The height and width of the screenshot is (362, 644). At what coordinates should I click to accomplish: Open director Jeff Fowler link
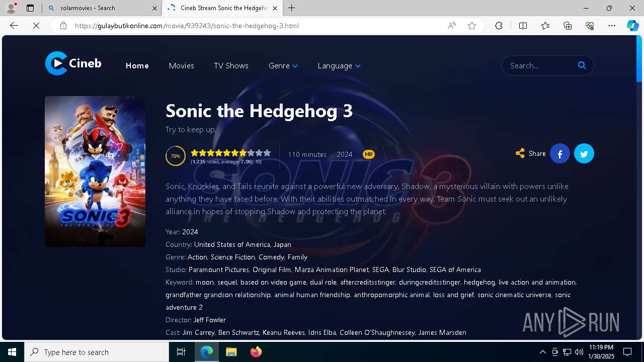[210, 320]
